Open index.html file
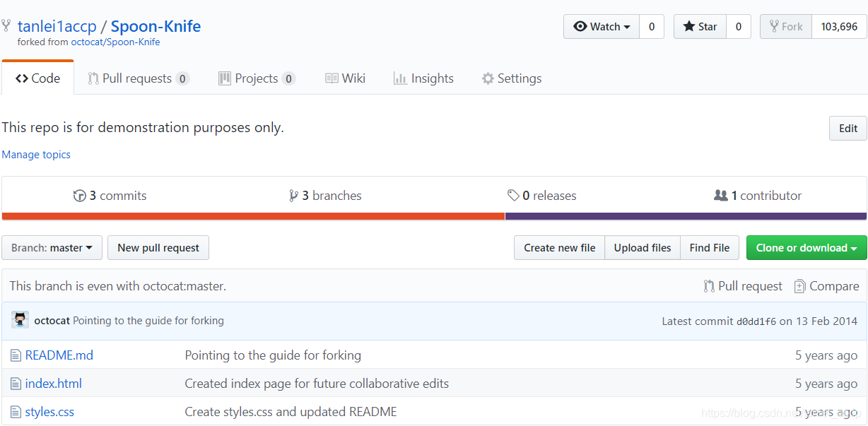This screenshot has height=426, width=868. click(54, 384)
